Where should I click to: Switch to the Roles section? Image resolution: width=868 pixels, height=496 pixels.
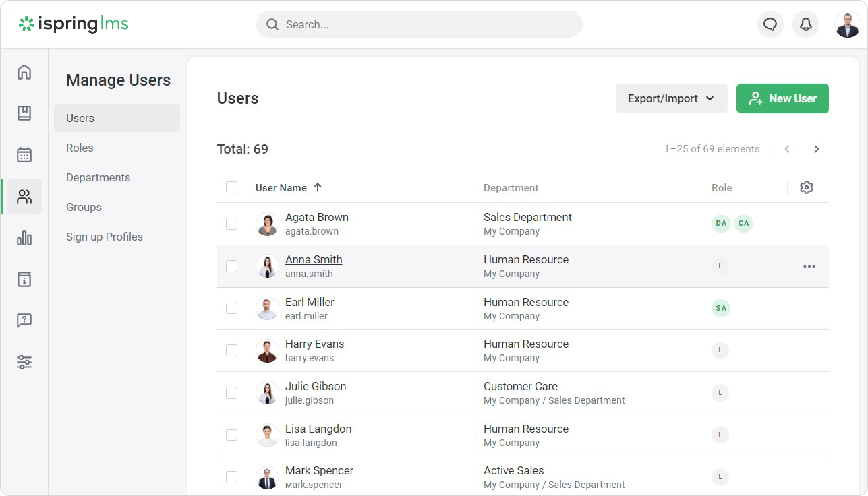[x=80, y=148]
